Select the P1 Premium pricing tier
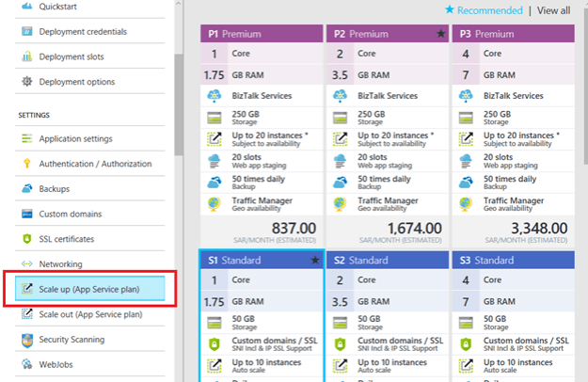588x382 pixels. point(260,35)
